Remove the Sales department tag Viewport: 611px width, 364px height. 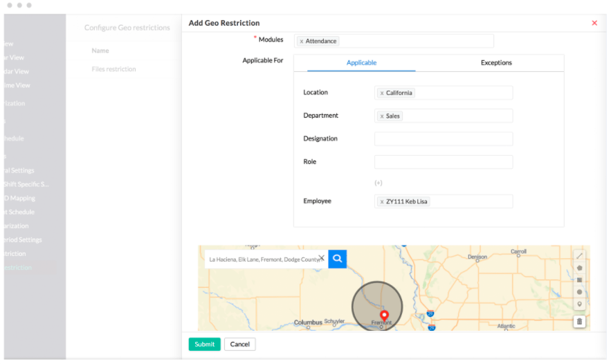(x=382, y=116)
